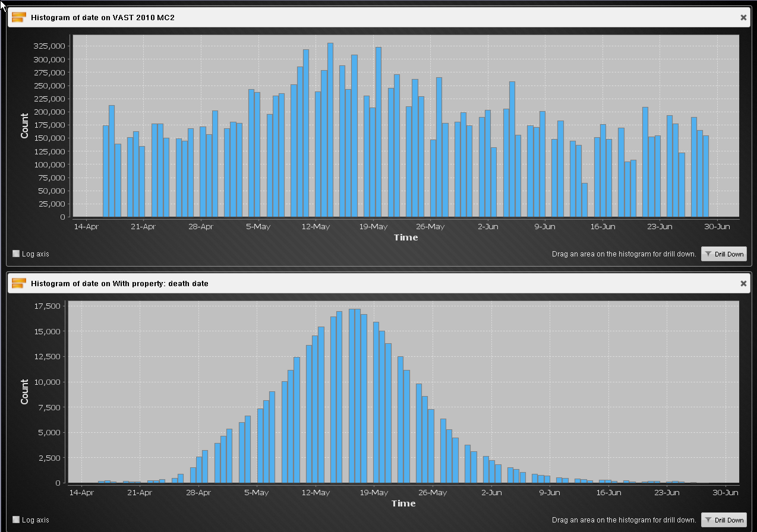This screenshot has height=532, width=757.
Task: Enable Log axis on the top histogram
Action: click(x=16, y=254)
